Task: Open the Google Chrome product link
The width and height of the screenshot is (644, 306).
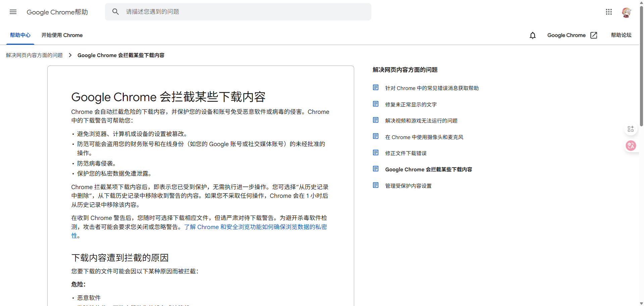Action: click(567, 35)
